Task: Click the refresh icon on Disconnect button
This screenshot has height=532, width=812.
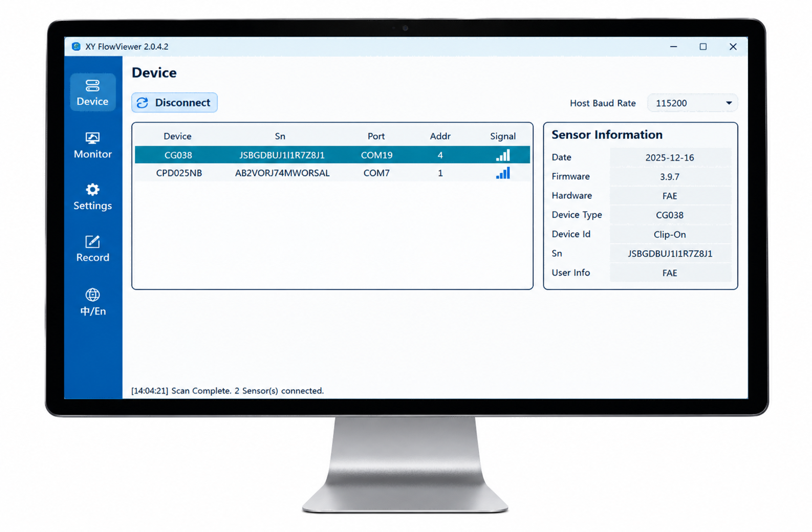Action: 143,103
